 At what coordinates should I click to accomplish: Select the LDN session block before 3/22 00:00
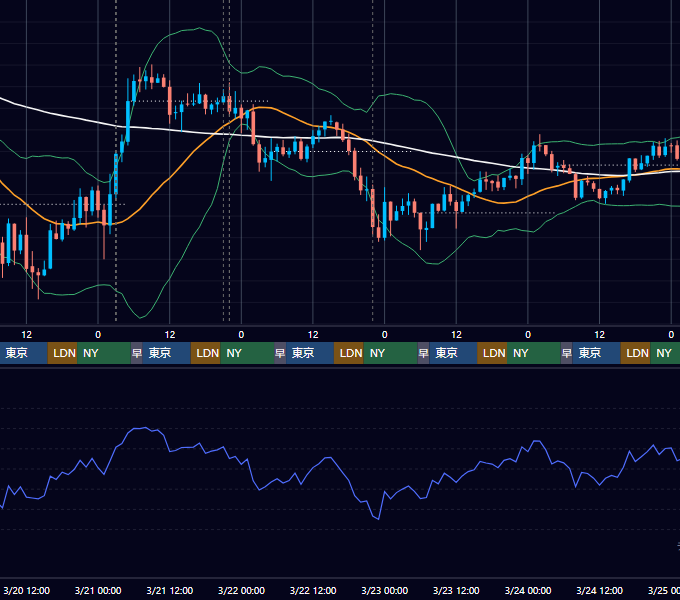(x=206, y=353)
